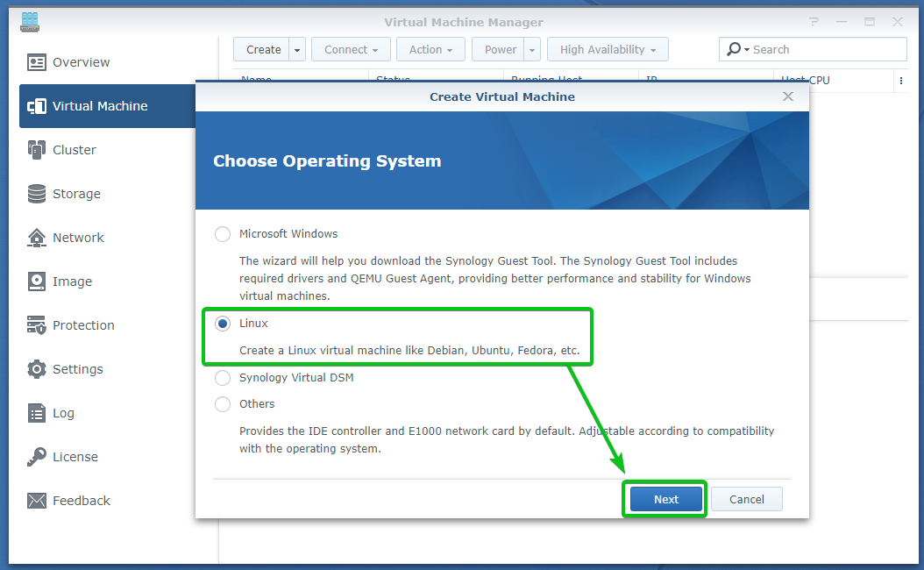The width and height of the screenshot is (924, 570).
Task: Click the Overview sidebar icon
Action: pyautogui.click(x=37, y=62)
